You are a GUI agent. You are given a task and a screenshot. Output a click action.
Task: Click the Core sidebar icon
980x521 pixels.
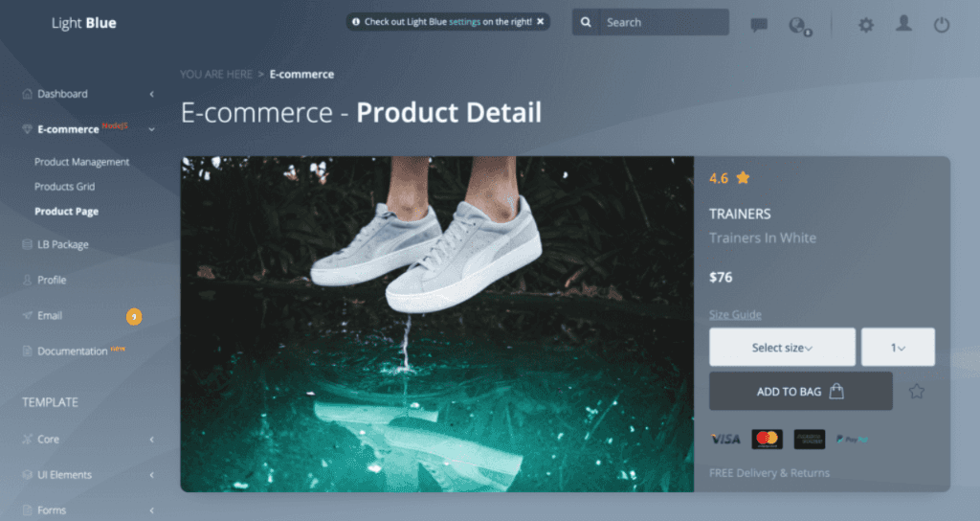click(x=27, y=439)
